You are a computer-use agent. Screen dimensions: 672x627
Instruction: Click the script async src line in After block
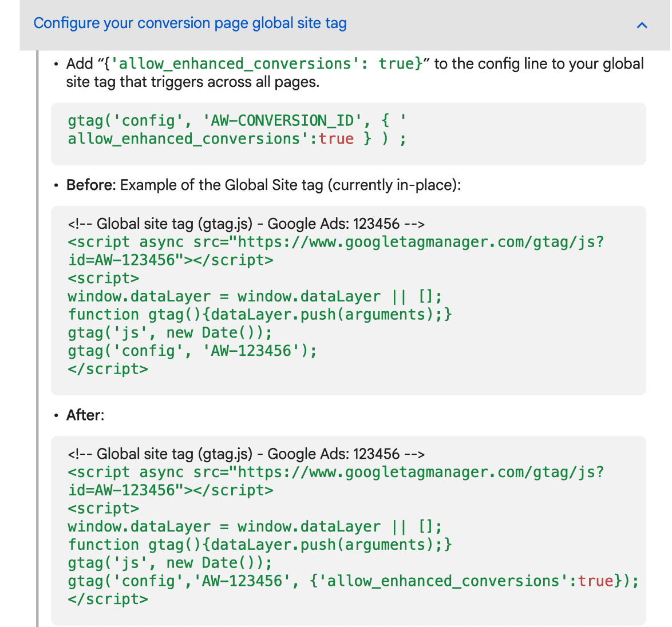[335, 472]
